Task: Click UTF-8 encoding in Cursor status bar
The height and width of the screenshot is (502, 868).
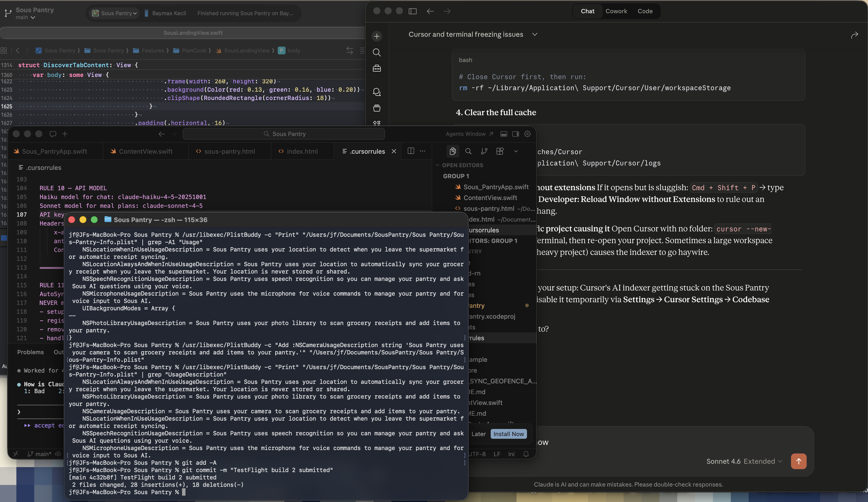Action: 477,454
